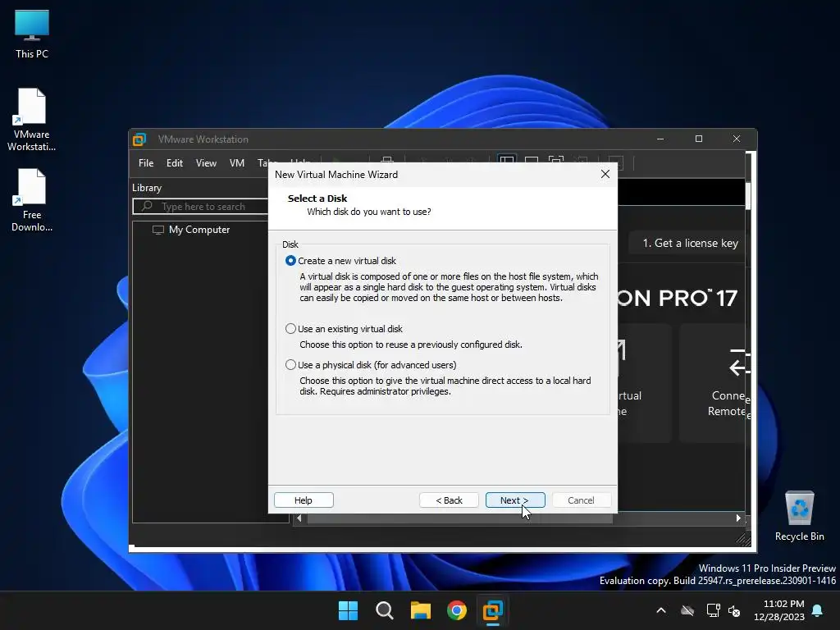Click the Connect to Remote Server tile

point(714,383)
